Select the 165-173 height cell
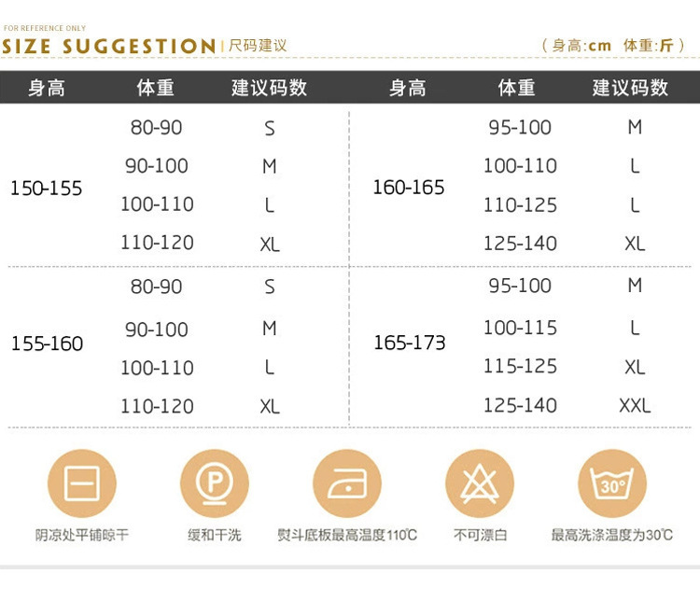This screenshot has height=616, width=700. 409,343
